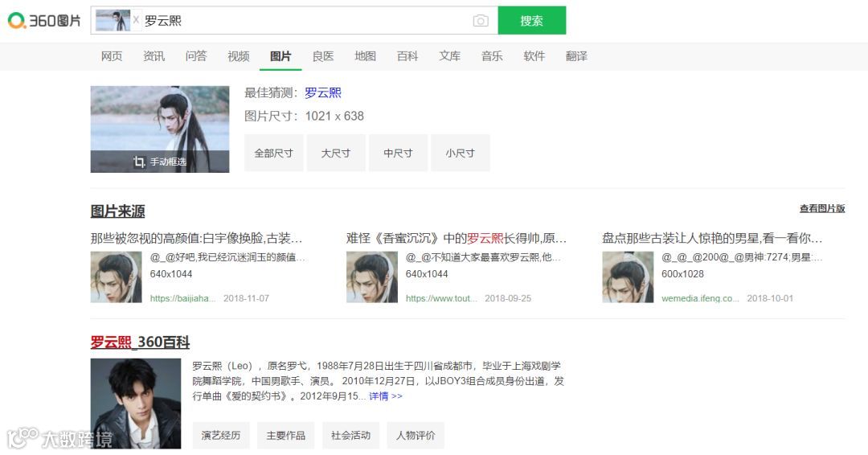Screen dimensions: 868x455
Task: Open result titled 盘点那些古装让人惊艳的男星
Action: (712, 238)
